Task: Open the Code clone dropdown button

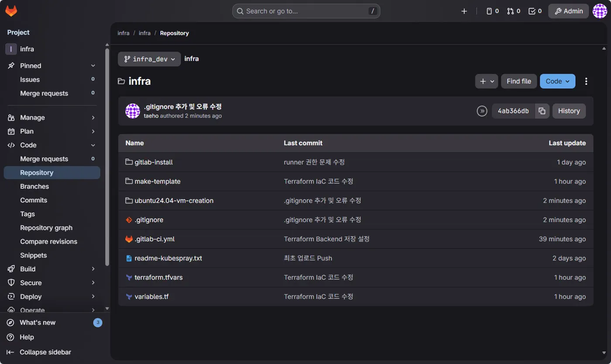Action: [x=557, y=81]
